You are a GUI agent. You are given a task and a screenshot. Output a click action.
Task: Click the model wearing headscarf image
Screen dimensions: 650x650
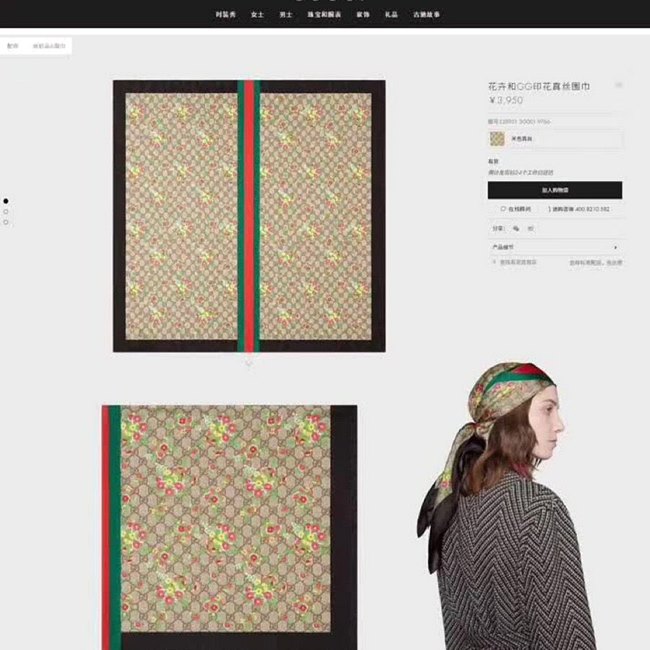pos(507,506)
